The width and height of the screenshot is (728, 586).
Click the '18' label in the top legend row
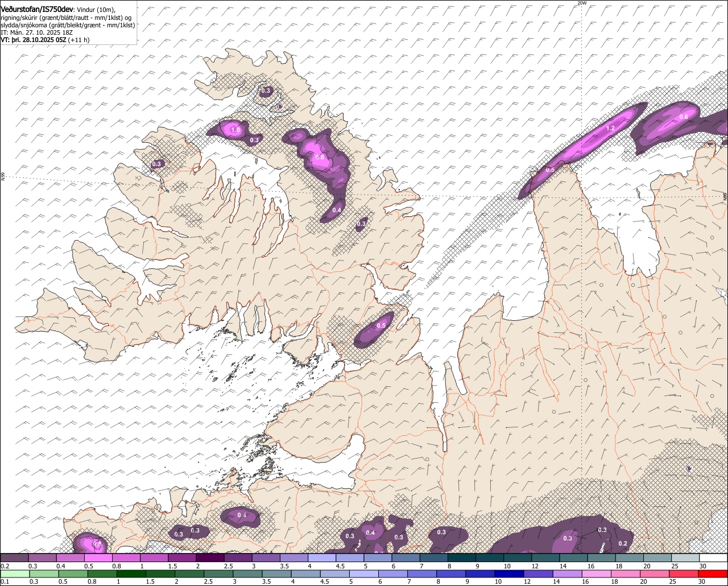(619, 566)
